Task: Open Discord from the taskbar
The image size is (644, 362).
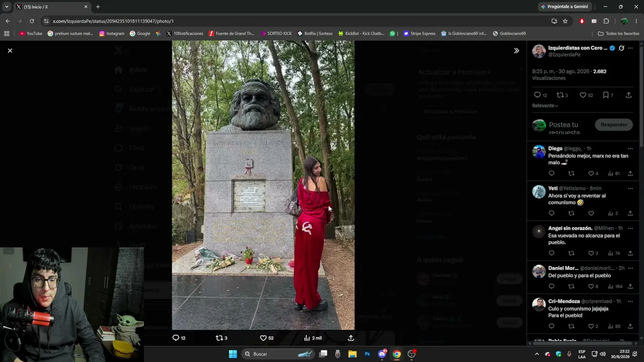Action: click(382, 354)
